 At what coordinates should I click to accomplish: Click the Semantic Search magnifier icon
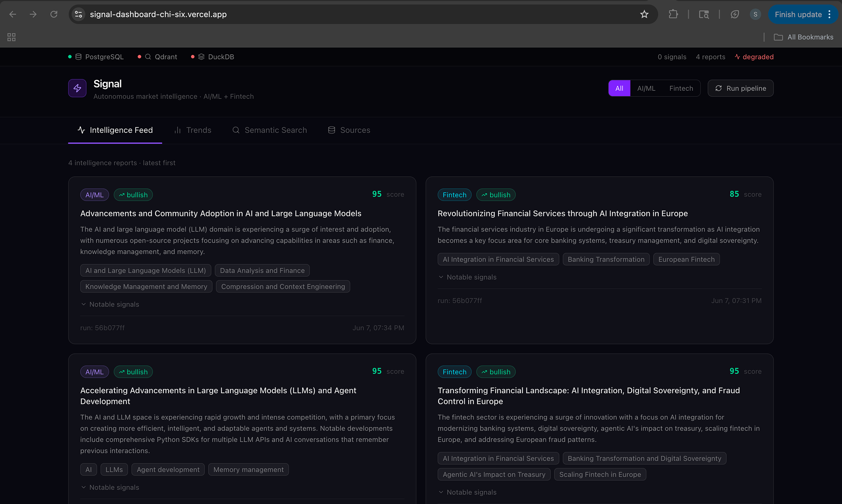pyautogui.click(x=236, y=130)
